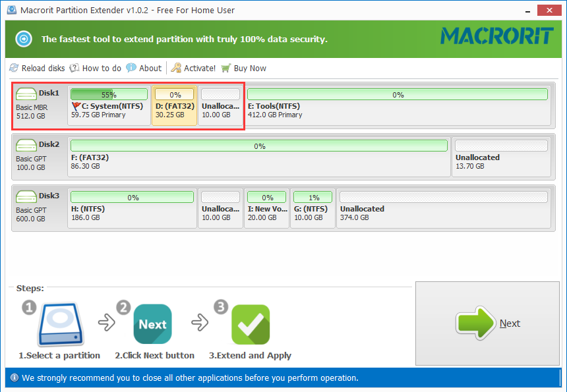Select the F: (FAT32) partition on Disk2
The width and height of the screenshot is (567, 392).
click(x=259, y=157)
